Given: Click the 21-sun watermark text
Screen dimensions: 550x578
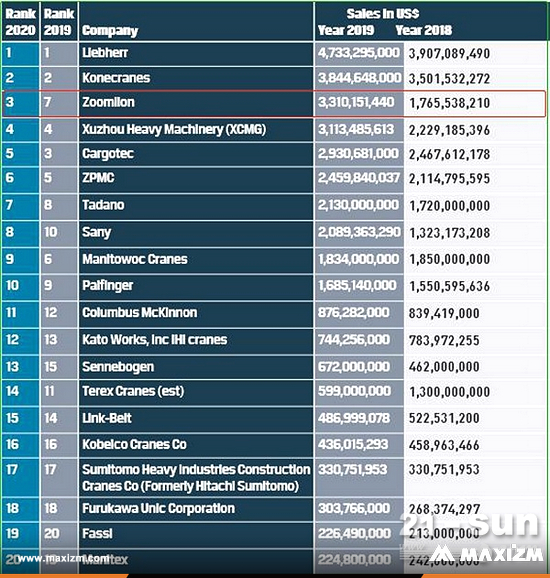Looking at the screenshot, I should (469, 525).
